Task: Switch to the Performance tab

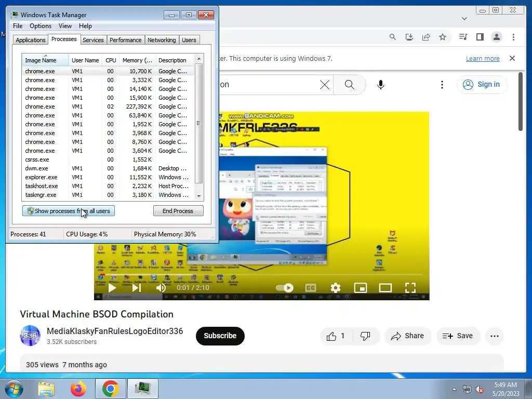Action: pos(125,40)
